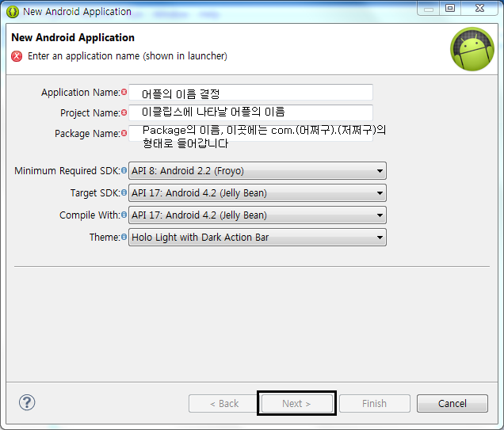The image size is (504, 430).
Task: Click the Next button
Action: [296, 403]
